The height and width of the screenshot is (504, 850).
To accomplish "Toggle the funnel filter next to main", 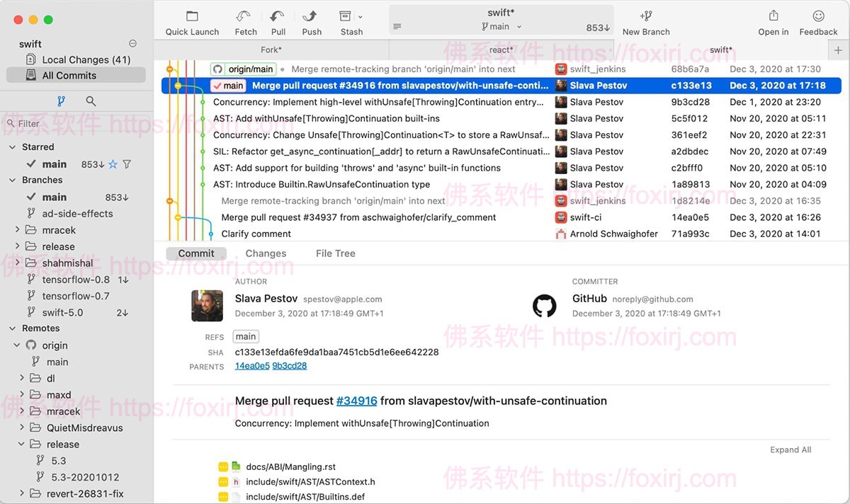I will tap(127, 164).
